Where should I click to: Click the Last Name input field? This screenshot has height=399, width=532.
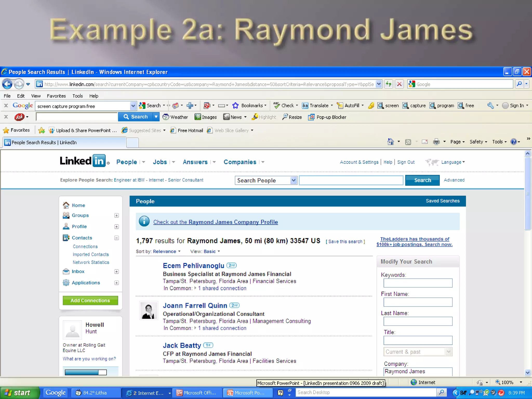(418, 321)
